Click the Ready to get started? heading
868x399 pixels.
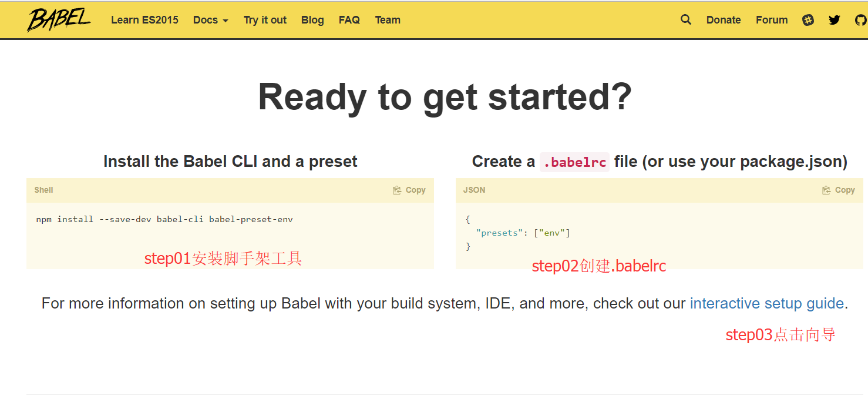click(x=445, y=97)
